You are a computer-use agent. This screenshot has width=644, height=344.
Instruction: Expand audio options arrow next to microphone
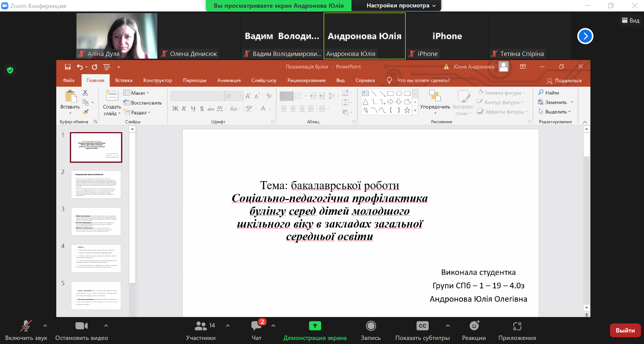[45, 326]
